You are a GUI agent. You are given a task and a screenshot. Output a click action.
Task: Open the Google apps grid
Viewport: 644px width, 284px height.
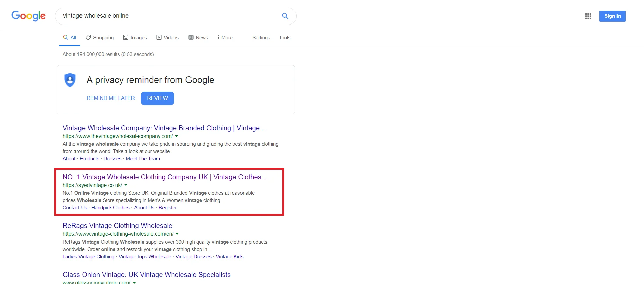pos(588,16)
